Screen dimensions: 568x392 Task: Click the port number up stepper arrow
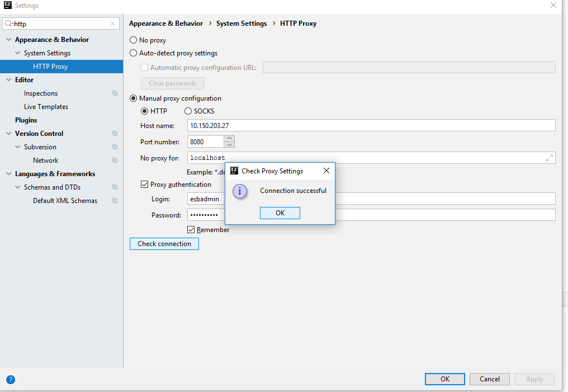click(229, 139)
